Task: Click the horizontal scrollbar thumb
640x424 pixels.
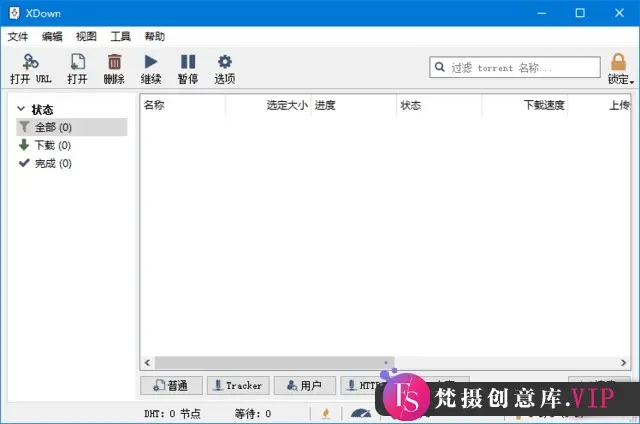Action: pos(274,362)
